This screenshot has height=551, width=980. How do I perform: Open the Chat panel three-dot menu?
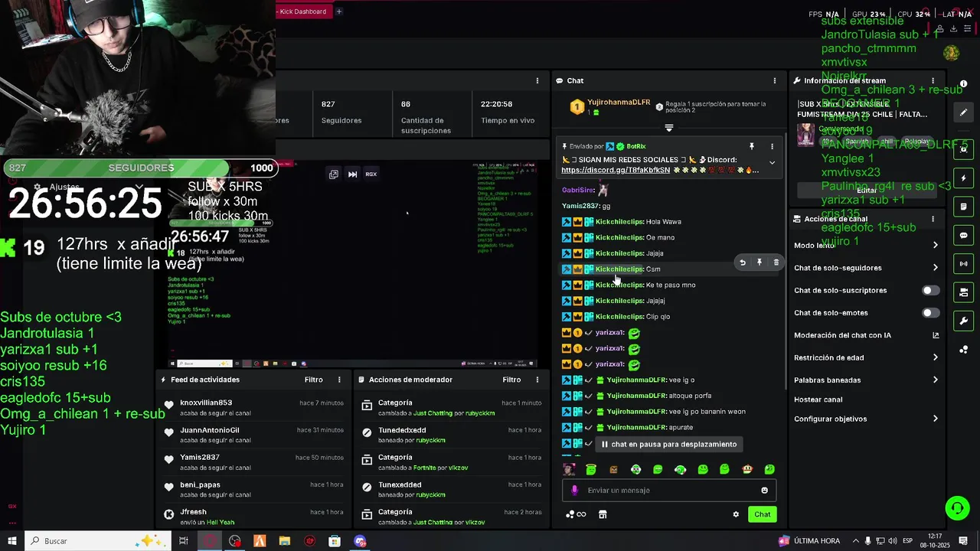coord(774,80)
